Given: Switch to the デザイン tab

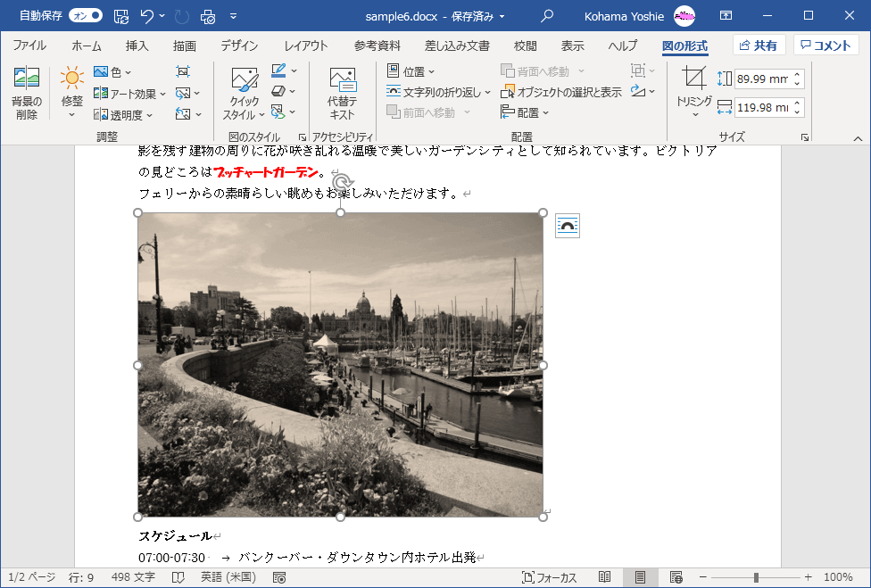Looking at the screenshot, I should pos(239,46).
